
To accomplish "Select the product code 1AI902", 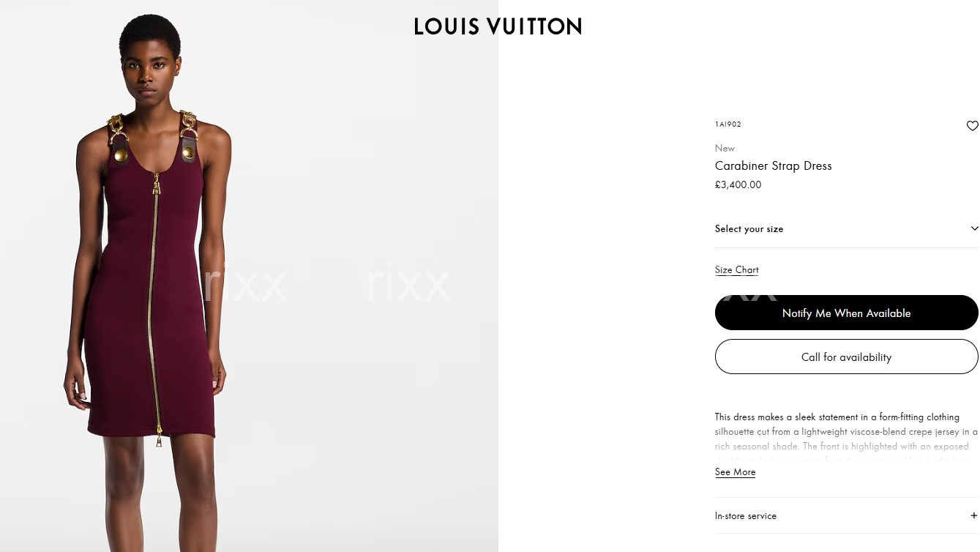I will (x=728, y=124).
